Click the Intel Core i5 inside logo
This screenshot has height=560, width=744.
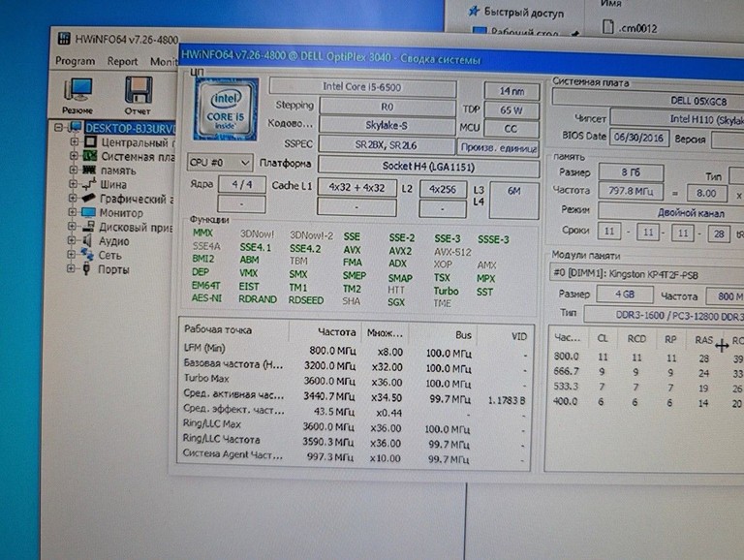pyautogui.click(x=226, y=109)
